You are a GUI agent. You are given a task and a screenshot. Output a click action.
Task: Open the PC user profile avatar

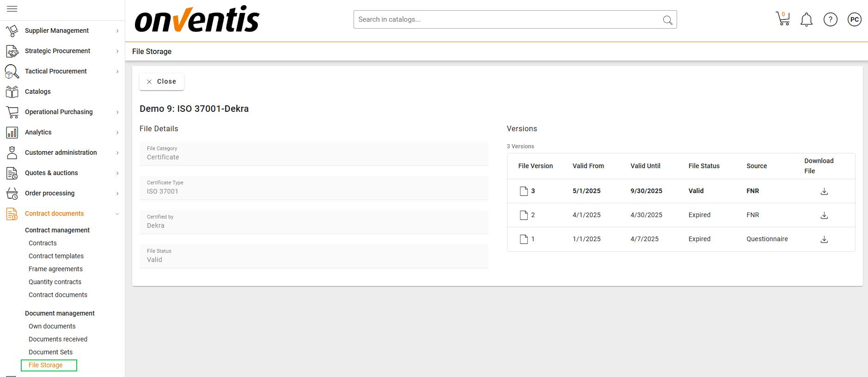pos(855,19)
